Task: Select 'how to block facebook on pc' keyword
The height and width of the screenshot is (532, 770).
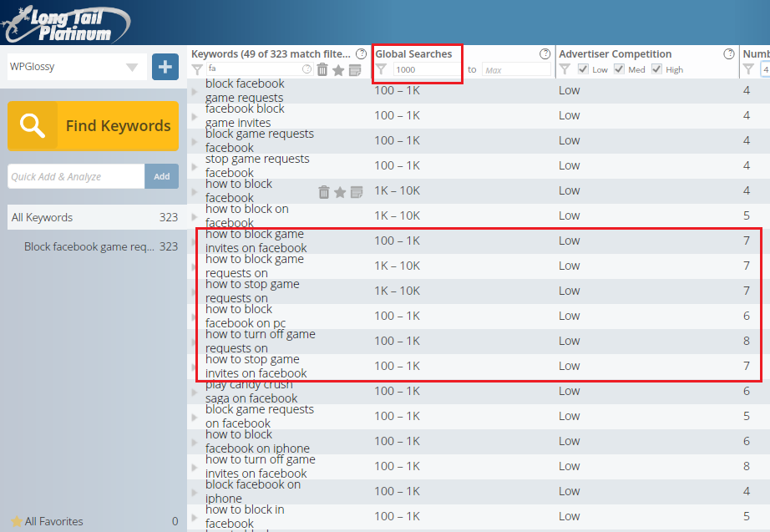Action: (x=245, y=316)
